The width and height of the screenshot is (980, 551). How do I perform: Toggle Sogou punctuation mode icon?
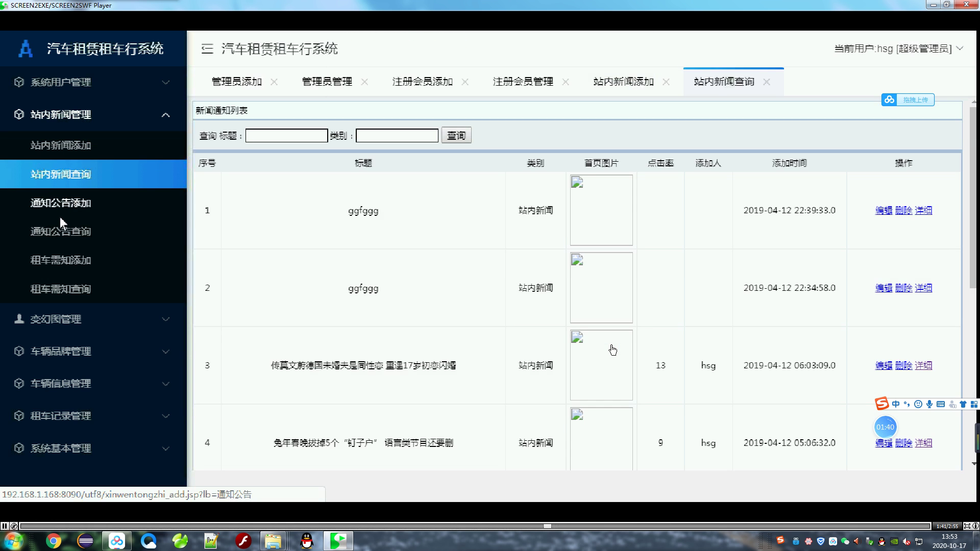[x=907, y=404]
